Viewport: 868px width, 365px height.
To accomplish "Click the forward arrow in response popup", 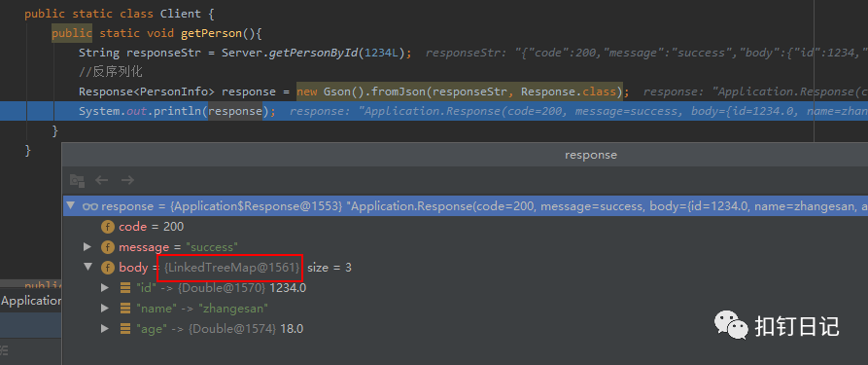I will tap(128, 180).
